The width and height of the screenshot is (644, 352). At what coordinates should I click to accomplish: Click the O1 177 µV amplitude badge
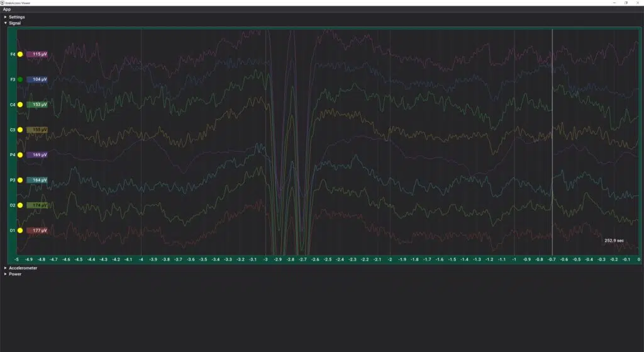37,230
